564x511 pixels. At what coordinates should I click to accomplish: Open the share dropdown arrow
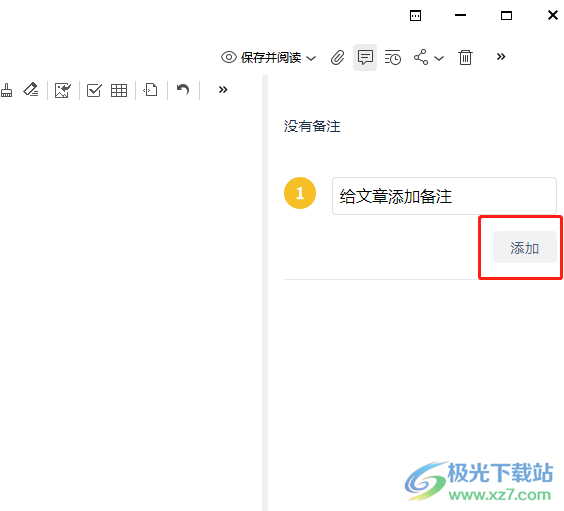(439, 58)
